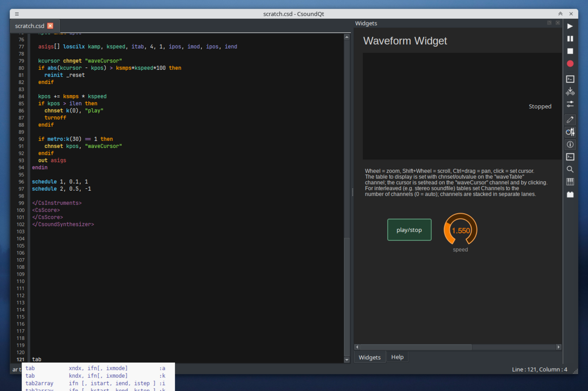Click the 'speed' label under knob
588x391 pixels.
(x=460, y=249)
